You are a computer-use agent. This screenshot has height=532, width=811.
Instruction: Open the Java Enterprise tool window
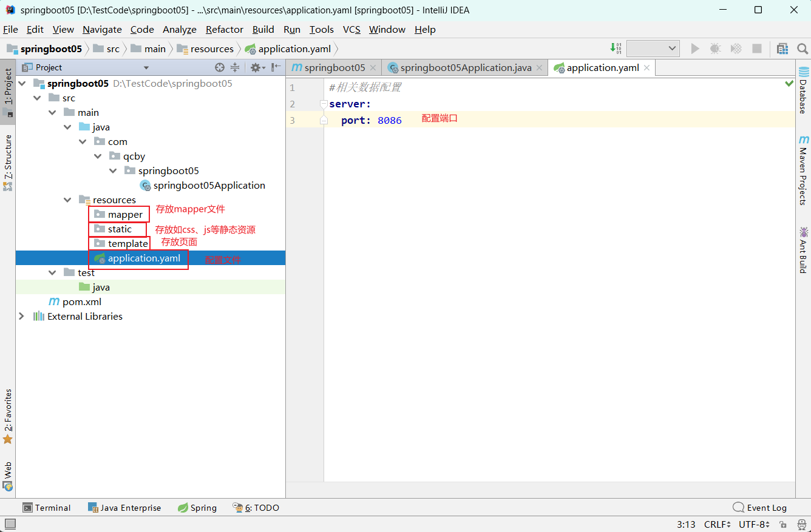(x=124, y=508)
